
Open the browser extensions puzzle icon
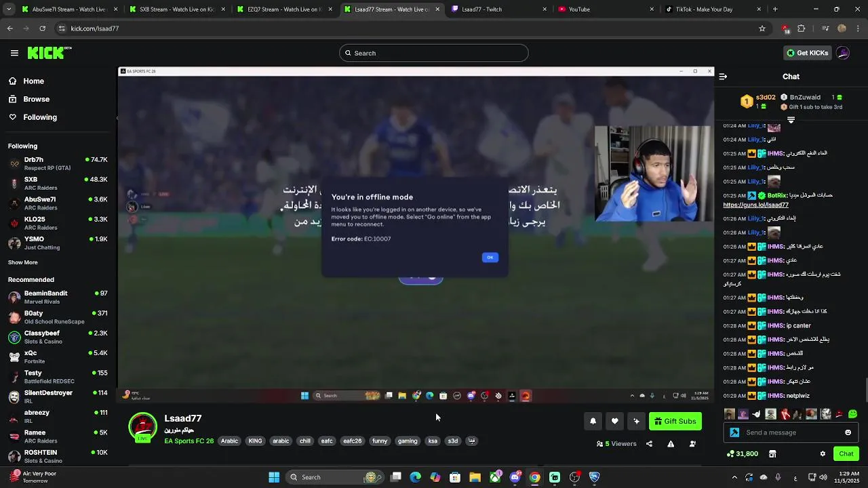[x=801, y=28]
